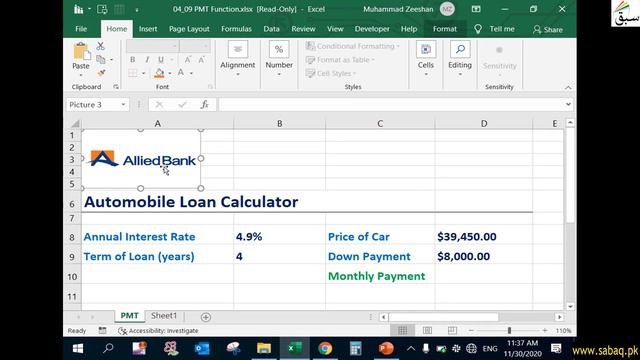Open the Editing group dropdown
This screenshot has width=640, height=360.
[x=460, y=60]
